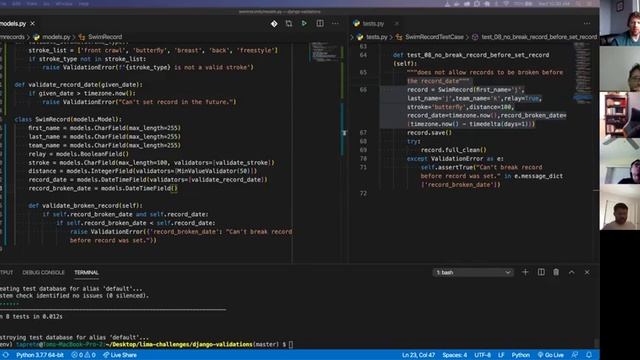The image size is (640, 360).
Task: Switch to the DEBUG CONSOLE panel tab
Action: click(x=43, y=273)
